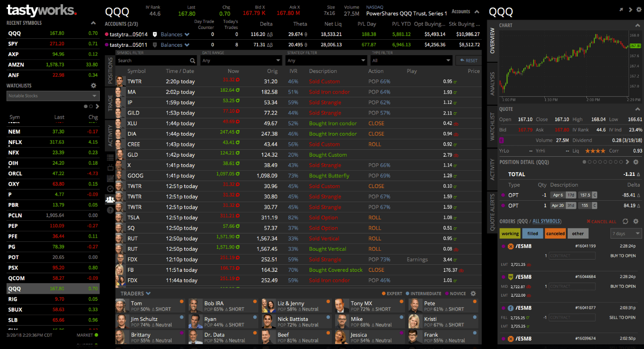Collapse the Chart section
The height and width of the screenshot is (349, 644).
point(637,25)
